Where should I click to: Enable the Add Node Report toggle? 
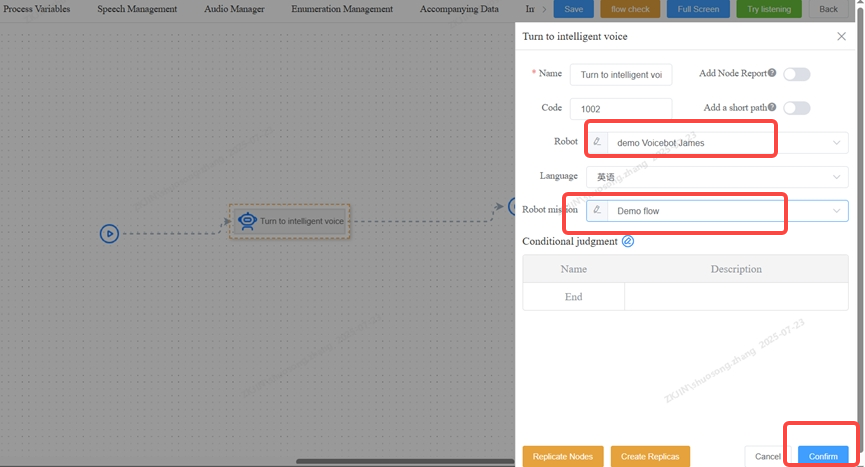(796, 74)
